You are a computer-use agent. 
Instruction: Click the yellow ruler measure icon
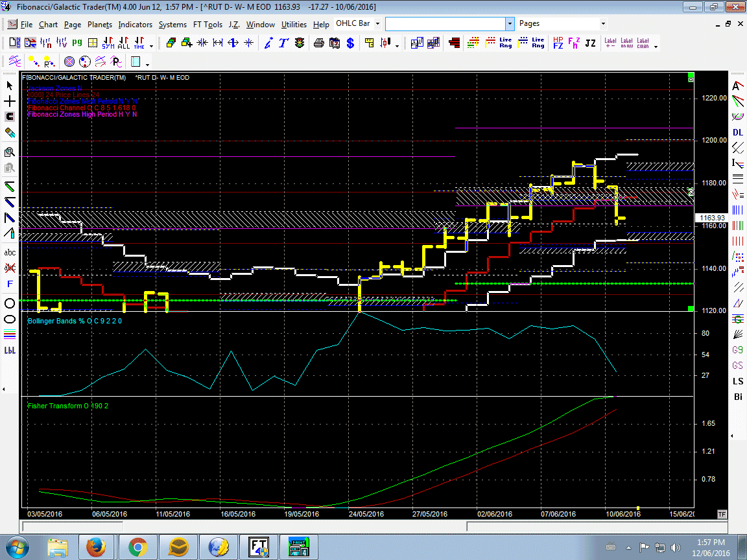click(369, 43)
